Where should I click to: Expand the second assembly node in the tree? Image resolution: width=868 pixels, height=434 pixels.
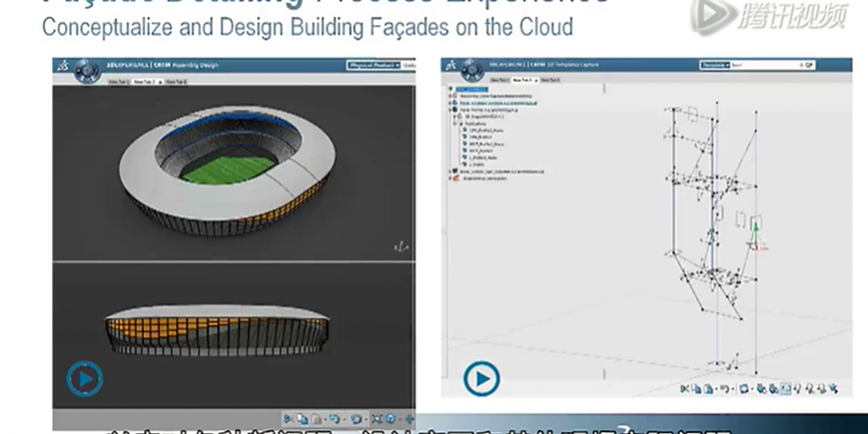click(x=449, y=103)
